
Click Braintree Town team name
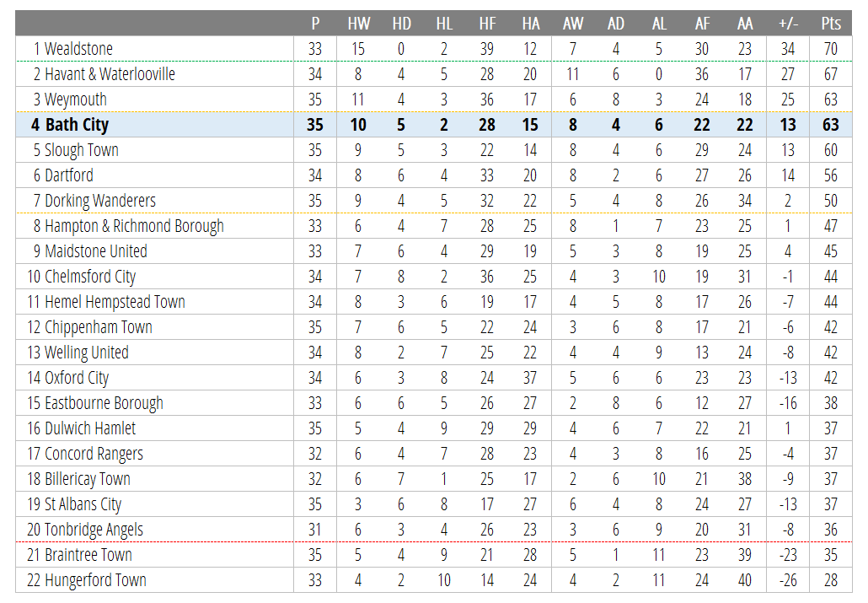[x=88, y=555]
